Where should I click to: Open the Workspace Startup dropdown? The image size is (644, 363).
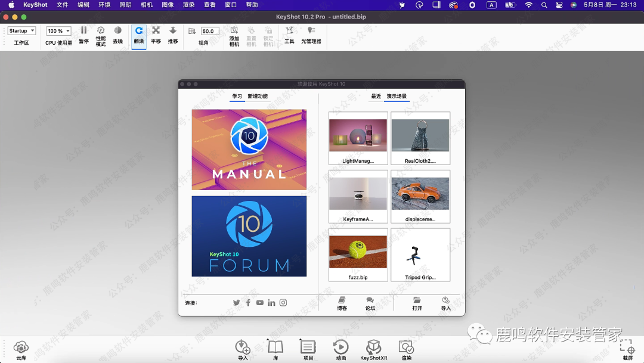pos(22,31)
